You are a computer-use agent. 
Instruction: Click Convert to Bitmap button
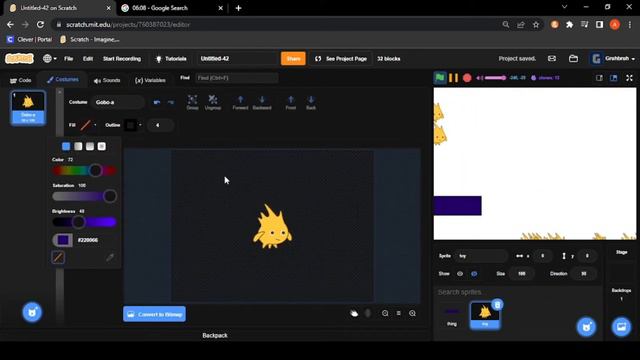tap(154, 314)
